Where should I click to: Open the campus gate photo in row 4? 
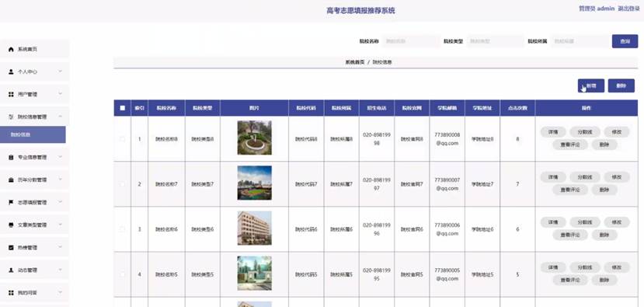pos(254,274)
